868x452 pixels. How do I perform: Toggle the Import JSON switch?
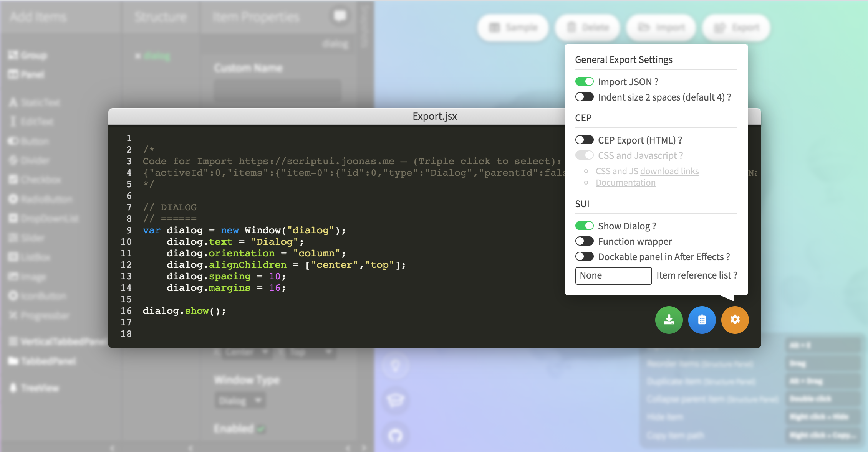(x=584, y=82)
